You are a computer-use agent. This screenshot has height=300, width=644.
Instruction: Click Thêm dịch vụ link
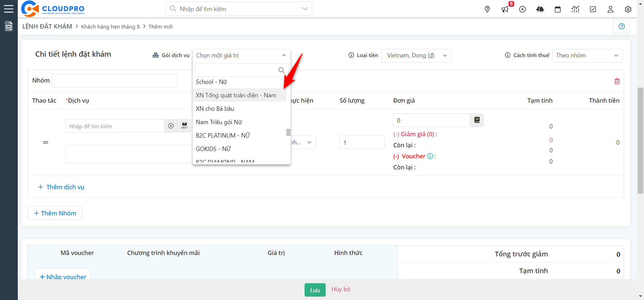[61, 187]
